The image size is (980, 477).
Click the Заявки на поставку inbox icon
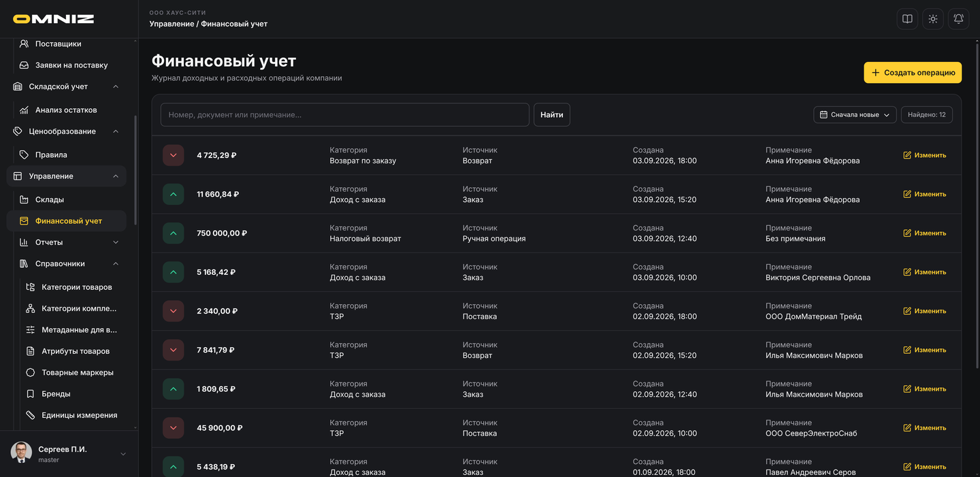(x=24, y=65)
